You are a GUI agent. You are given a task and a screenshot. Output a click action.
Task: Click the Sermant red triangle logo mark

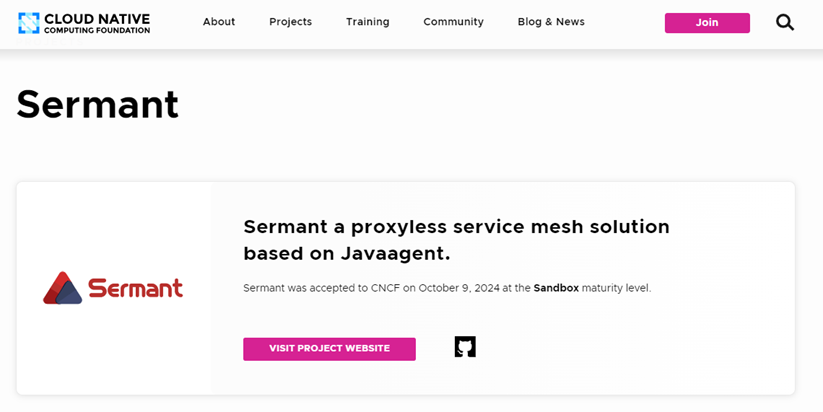62,288
